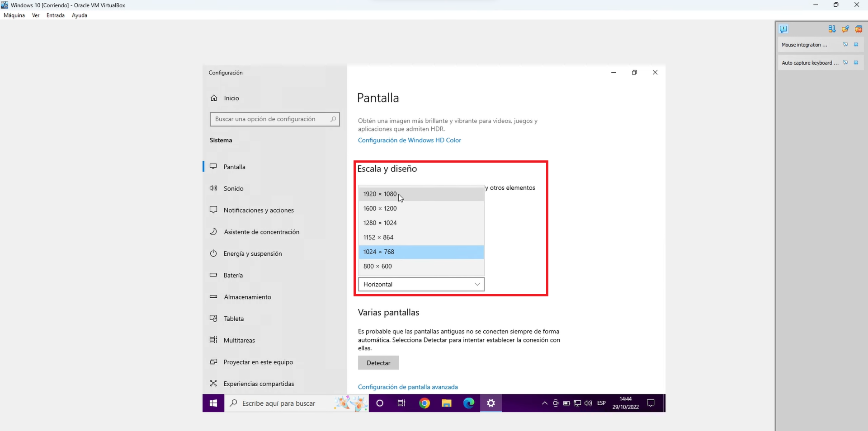Open the Almacenamiento settings icon

tap(213, 297)
